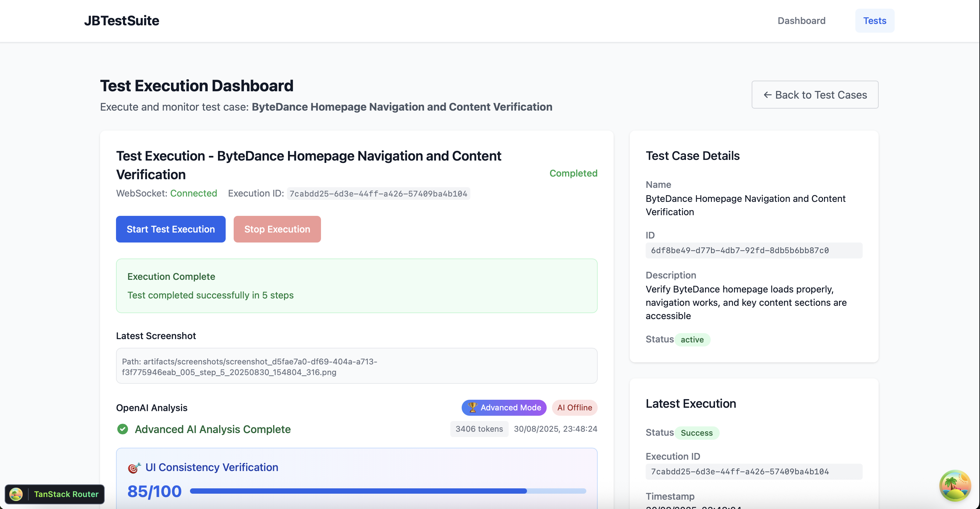Click the back arrow icon

point(767,95)
